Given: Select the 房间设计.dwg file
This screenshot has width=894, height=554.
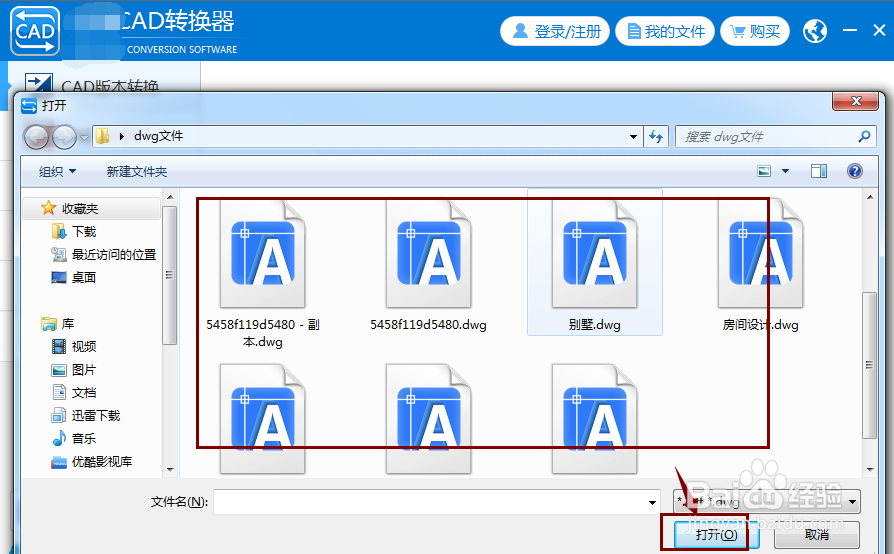Looking at the screenshot, I should click(x=761, y=266).
